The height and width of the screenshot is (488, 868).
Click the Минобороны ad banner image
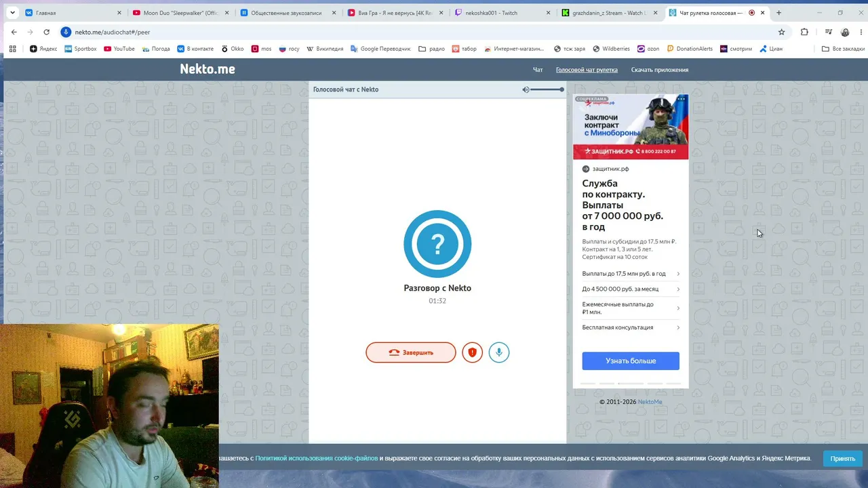(x=631, y=127)
